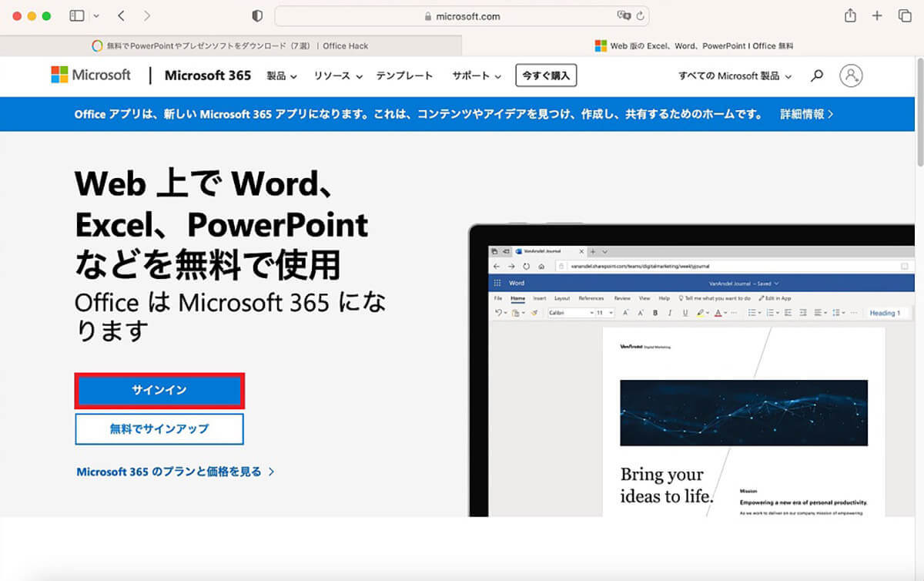Open the Safari sidebar toggle icon

pos(76,15)
